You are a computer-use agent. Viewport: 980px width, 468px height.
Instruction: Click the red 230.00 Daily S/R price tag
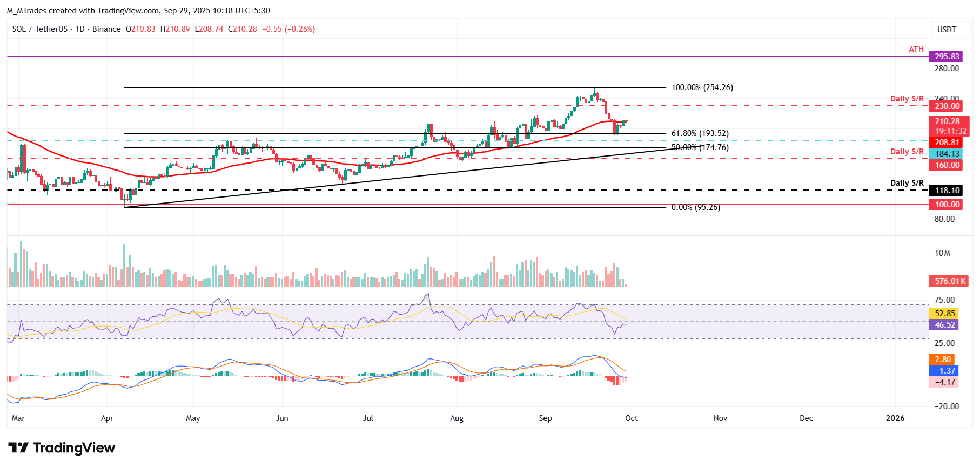[x=947, y=106]
